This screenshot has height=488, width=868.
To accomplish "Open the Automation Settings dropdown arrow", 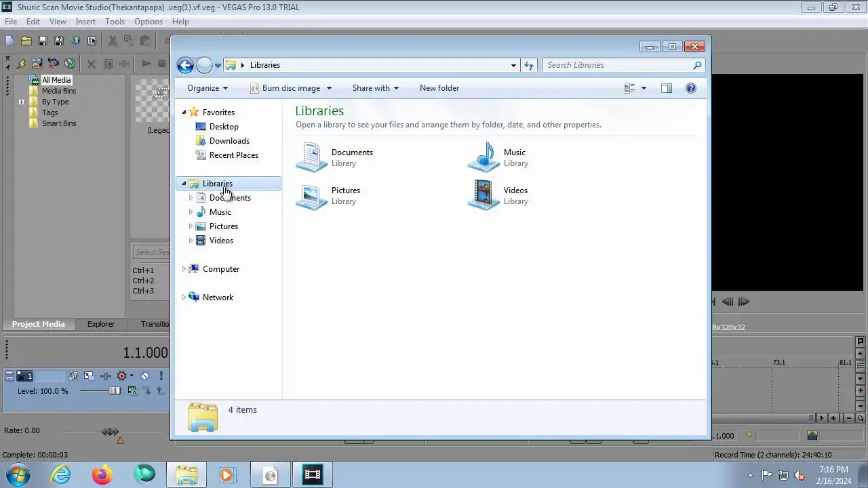I will pyautogui.click(x=130, y=375).
